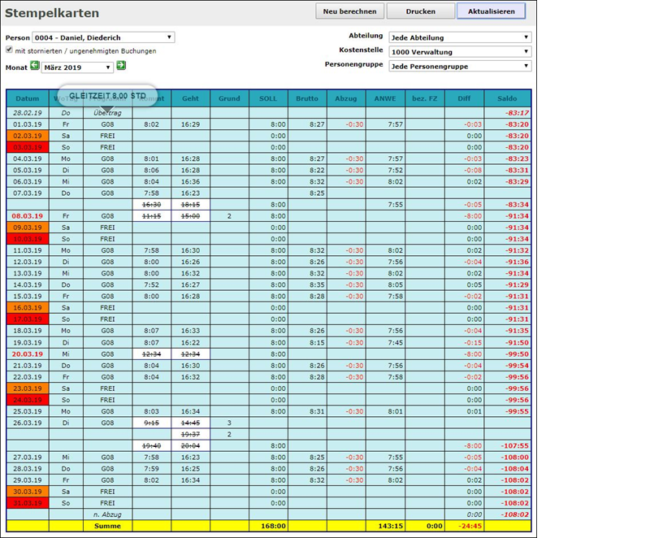The image size is (650, 538).
Task: Click the ANWE column header
Action: 385,99
